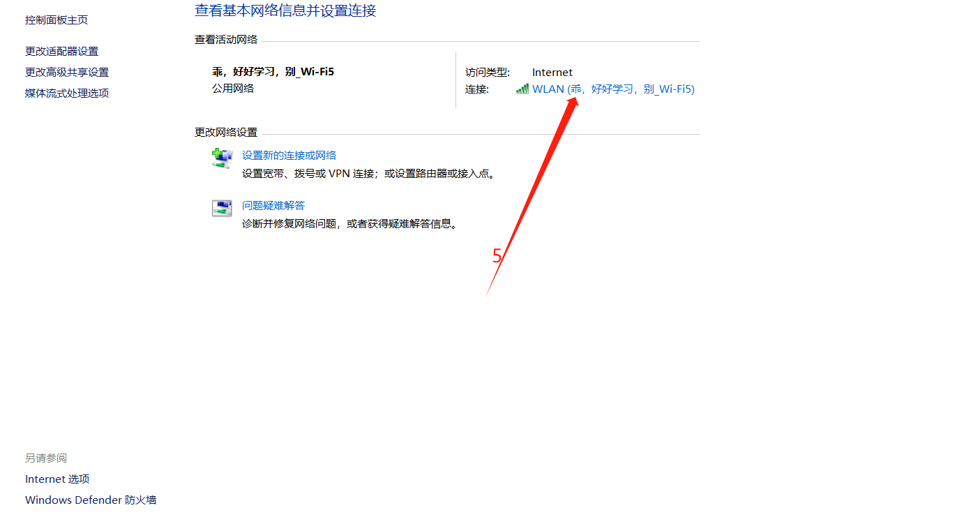Viewport: 980px width, 524px height.
Task: Open 更改高级共享设置 option
Action: point(67,73)
